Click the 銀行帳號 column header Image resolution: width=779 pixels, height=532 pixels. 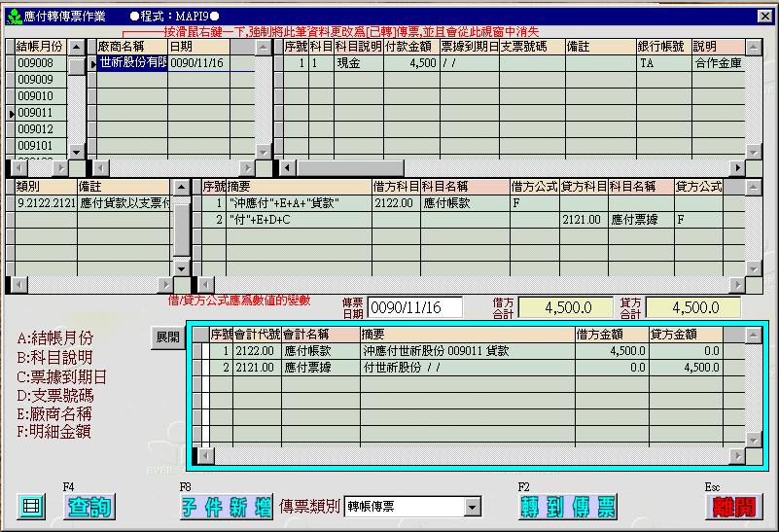click(x=663, y=47)
